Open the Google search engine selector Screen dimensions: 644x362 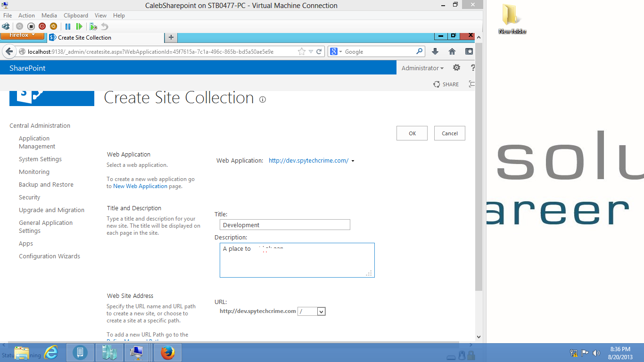[x=336, y=51]
